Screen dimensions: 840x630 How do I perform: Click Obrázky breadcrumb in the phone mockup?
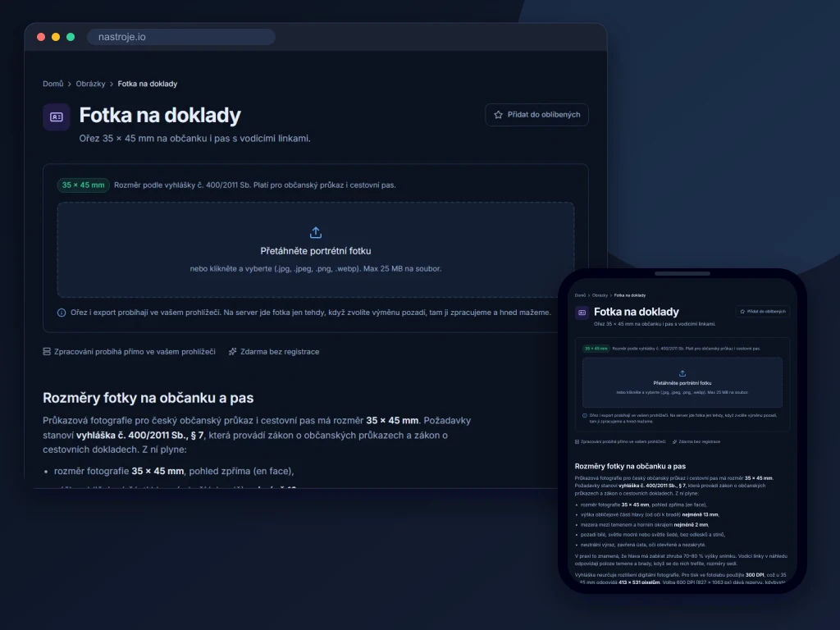coord(600,295)
